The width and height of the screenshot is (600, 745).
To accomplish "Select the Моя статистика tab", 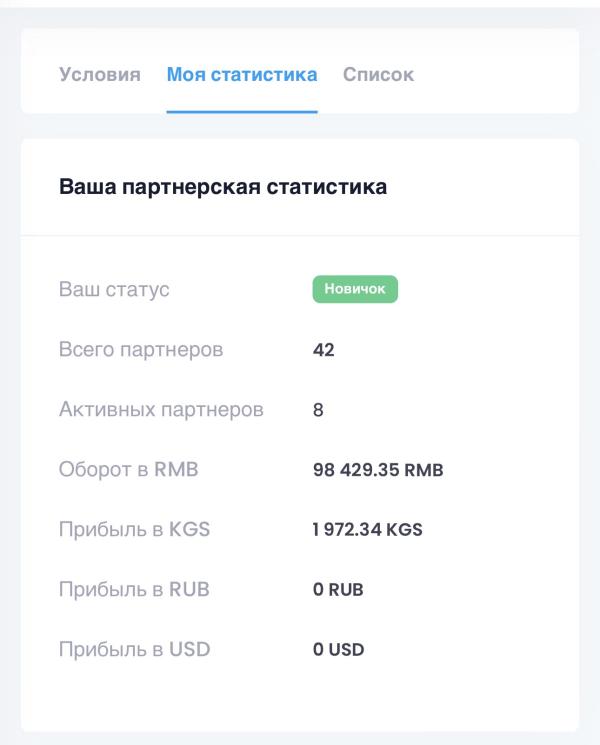I will (x=242, y=75).
